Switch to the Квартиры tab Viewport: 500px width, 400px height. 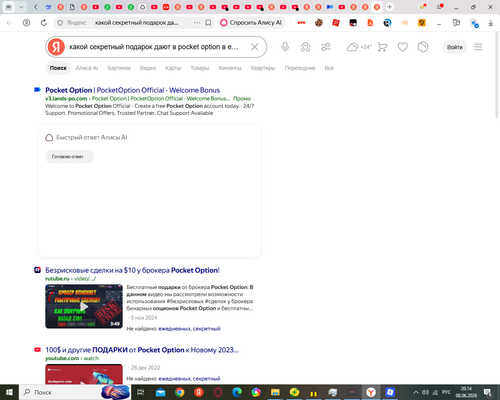[x=263, y=68]
